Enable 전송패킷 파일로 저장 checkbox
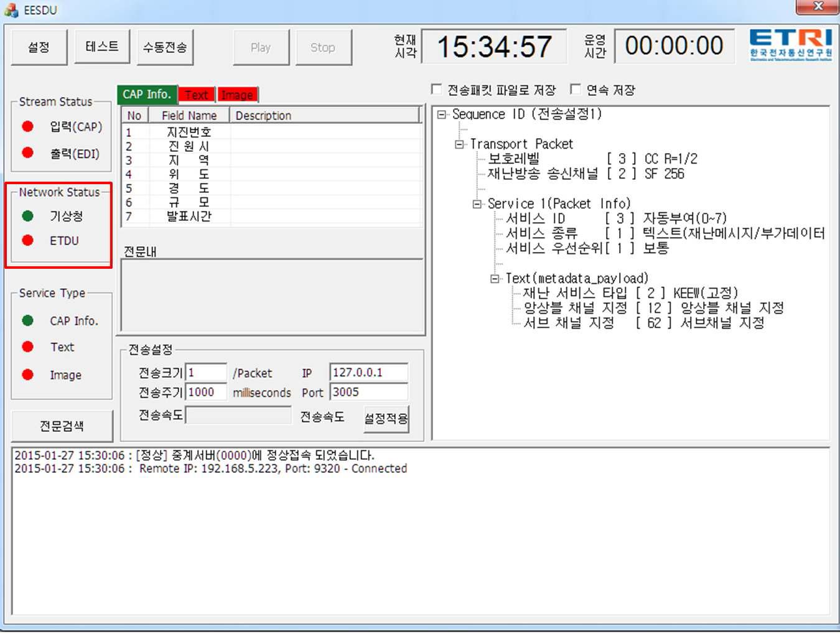 (437, 90)
